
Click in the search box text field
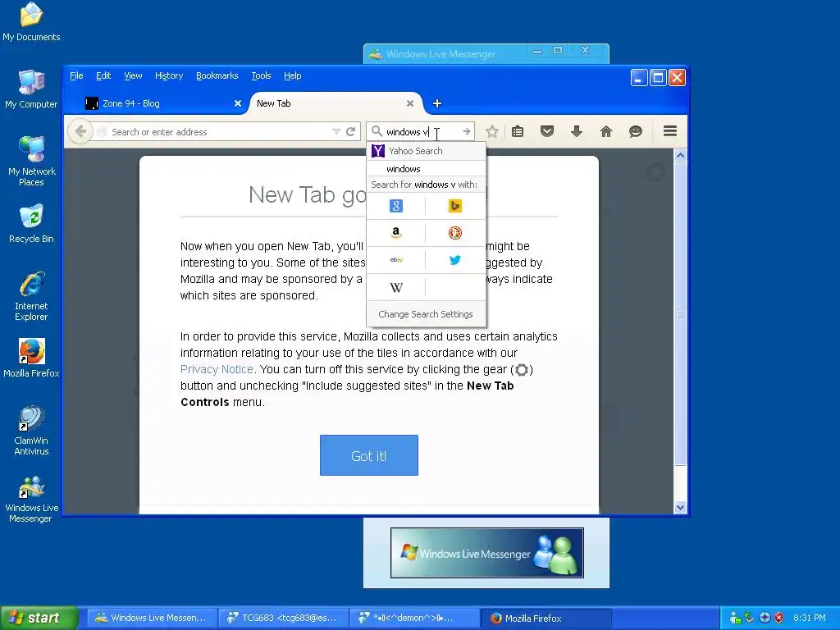422,132
